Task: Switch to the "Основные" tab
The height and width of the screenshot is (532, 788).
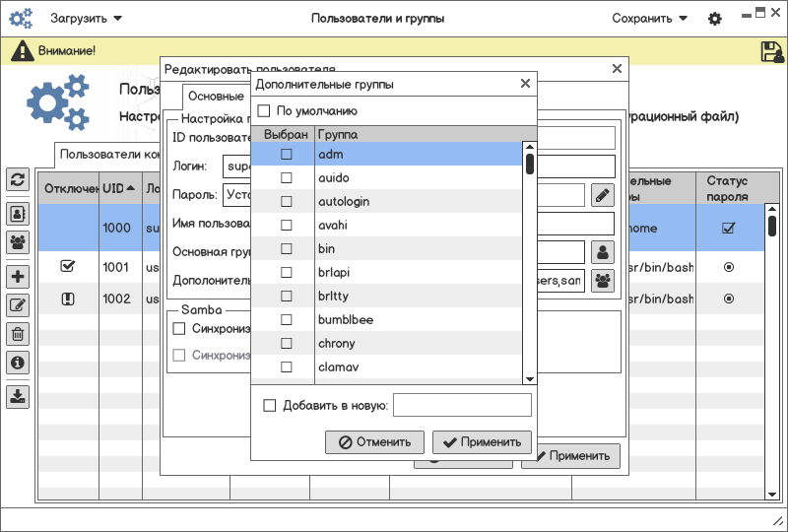Action: tap(216, 97)
